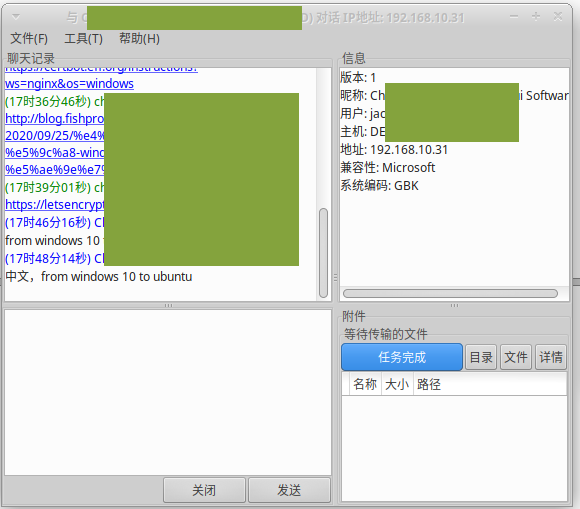This screenshot has width=580, height=509.
Task: Open the ws=nginx&os=windows link
Action: [69, 84]
